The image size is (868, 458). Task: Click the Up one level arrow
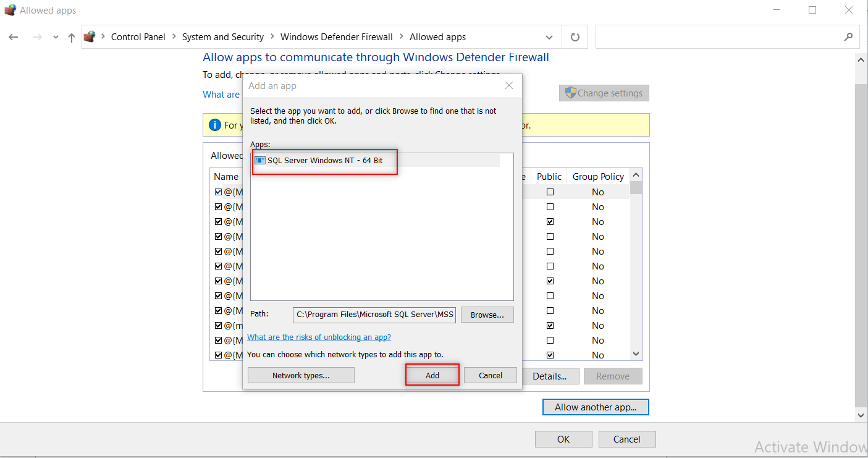[72, 37]
